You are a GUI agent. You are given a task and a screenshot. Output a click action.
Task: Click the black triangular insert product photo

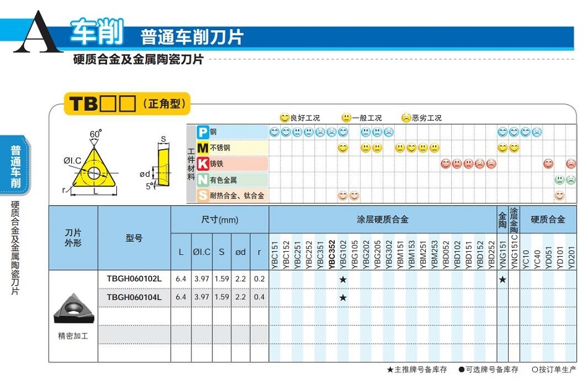pos(74,309)
